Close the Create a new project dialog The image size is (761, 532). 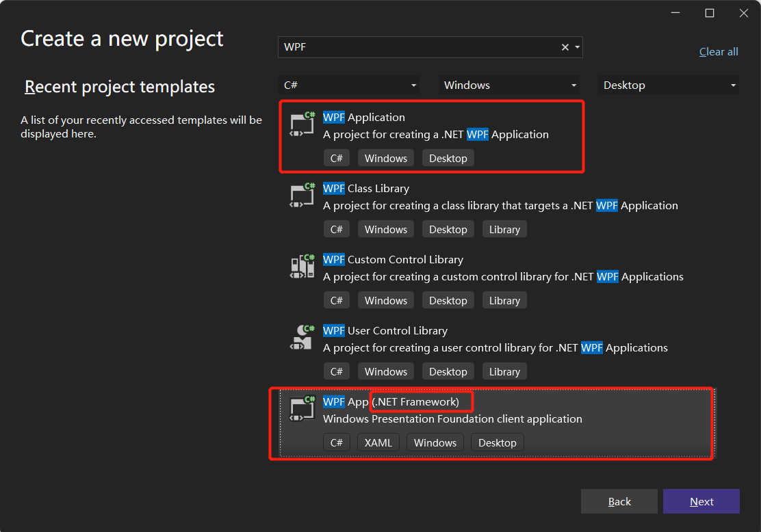(743, 13)
